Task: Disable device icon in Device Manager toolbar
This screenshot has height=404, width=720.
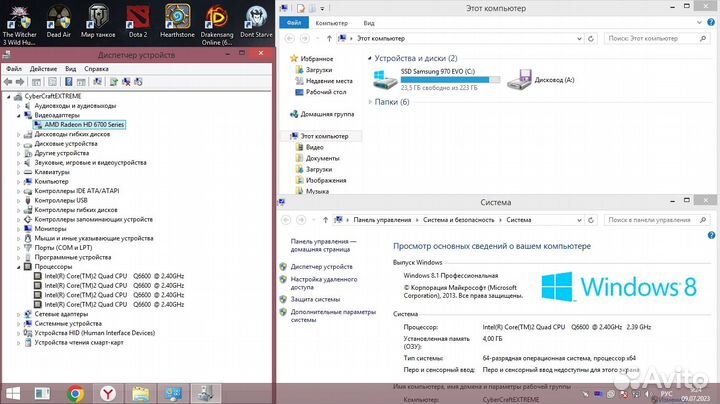Action: coord(138,82)
